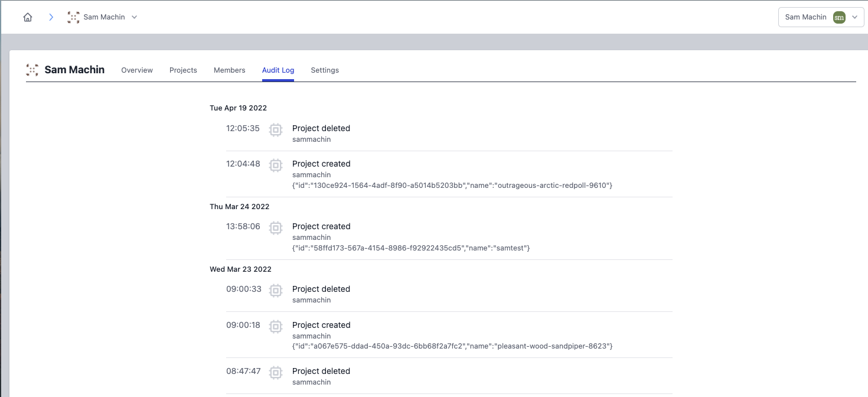Switch to the Overview tab

[137, 70]
